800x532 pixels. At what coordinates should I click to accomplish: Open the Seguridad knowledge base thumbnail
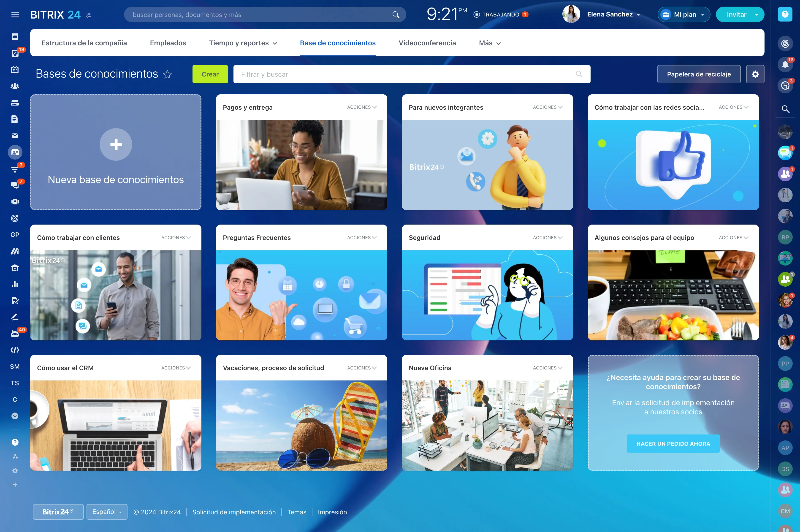(x=487, y=295)
